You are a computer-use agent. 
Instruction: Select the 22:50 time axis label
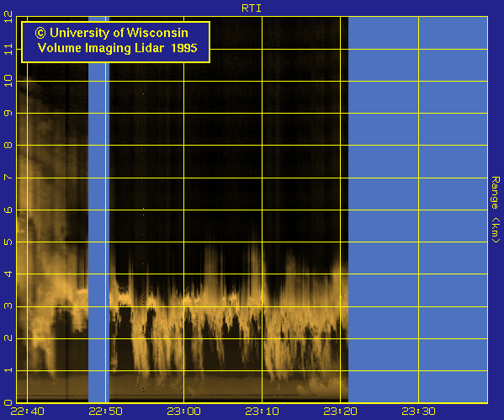tap(105, 412)
